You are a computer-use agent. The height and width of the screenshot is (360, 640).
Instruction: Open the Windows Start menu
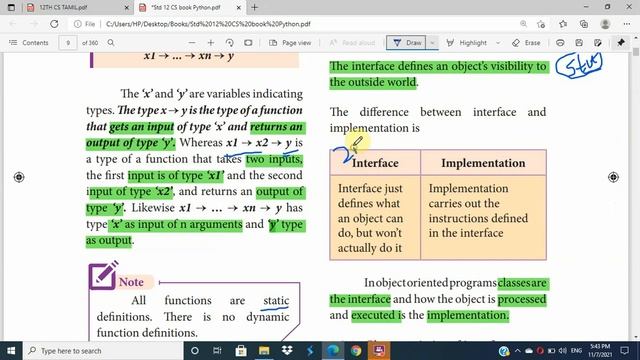11,351
